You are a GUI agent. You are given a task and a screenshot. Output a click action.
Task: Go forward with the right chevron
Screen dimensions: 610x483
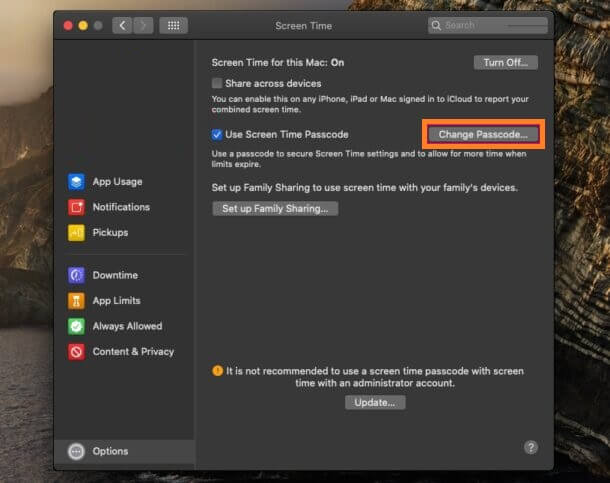142,25
